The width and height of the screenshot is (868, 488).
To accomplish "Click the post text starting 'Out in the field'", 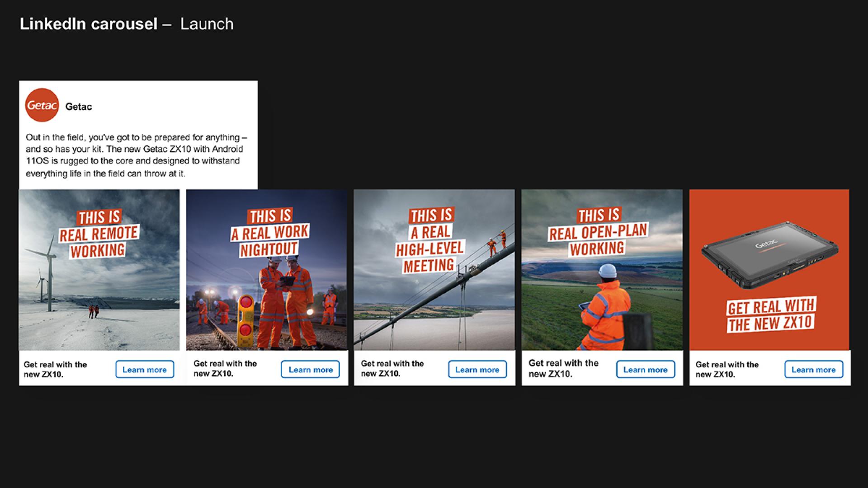I will [137, 155].
